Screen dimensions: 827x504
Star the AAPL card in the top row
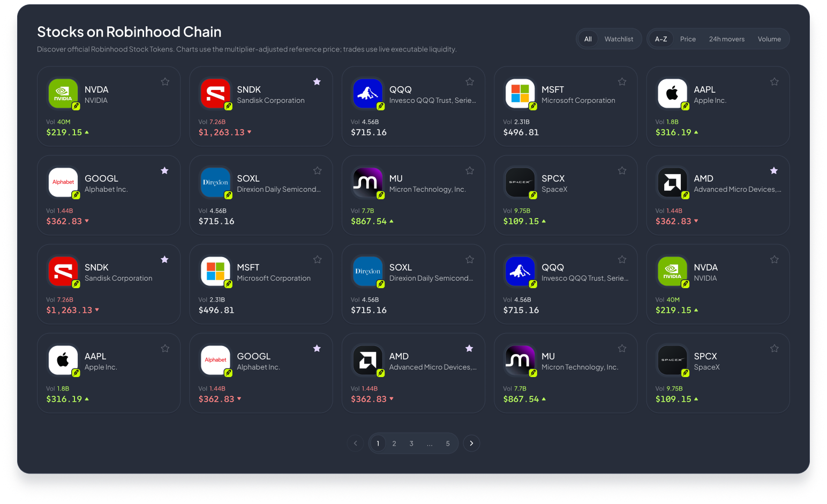click(775, 82)
